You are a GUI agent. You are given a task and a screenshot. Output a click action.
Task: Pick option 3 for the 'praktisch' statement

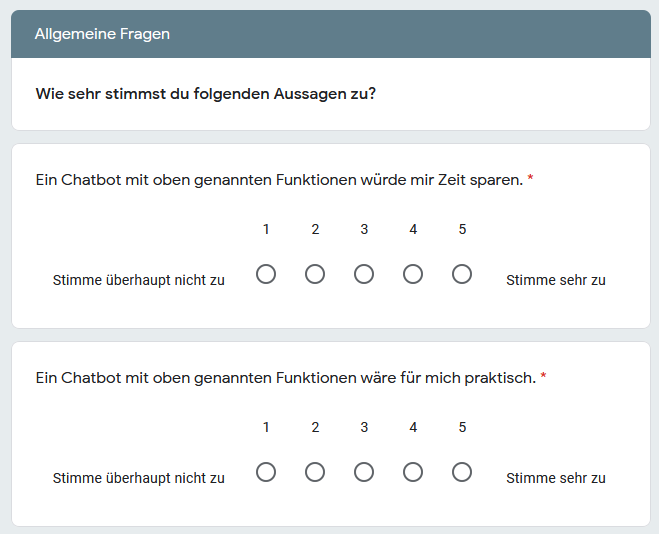(x=364, y=472)
